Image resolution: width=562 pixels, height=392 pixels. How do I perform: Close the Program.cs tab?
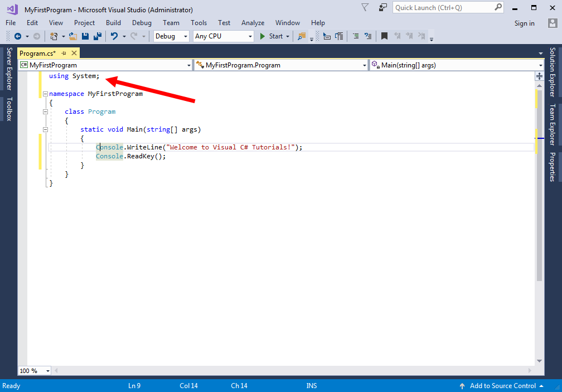tap(74, 53)
